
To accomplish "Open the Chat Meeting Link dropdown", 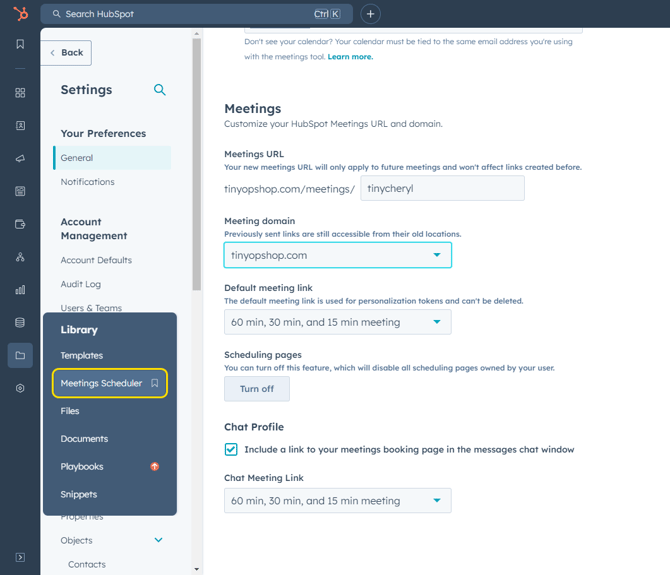I will [337, 501].
